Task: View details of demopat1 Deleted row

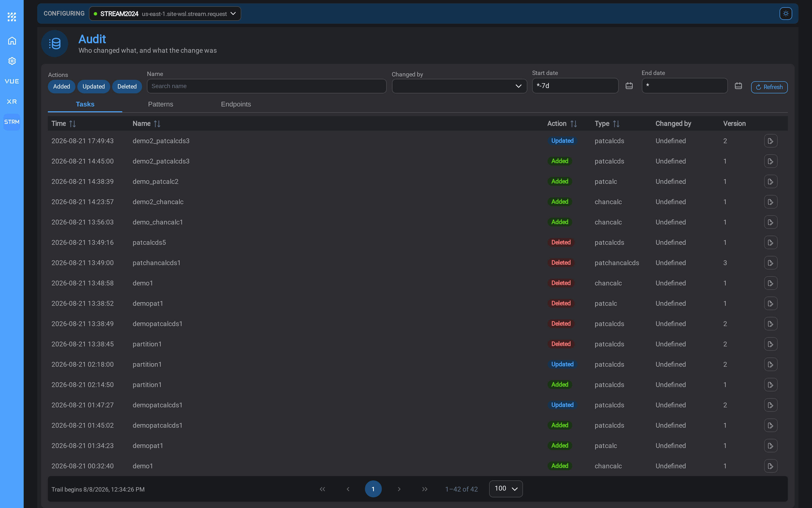Action: click(x=771, y=303)
